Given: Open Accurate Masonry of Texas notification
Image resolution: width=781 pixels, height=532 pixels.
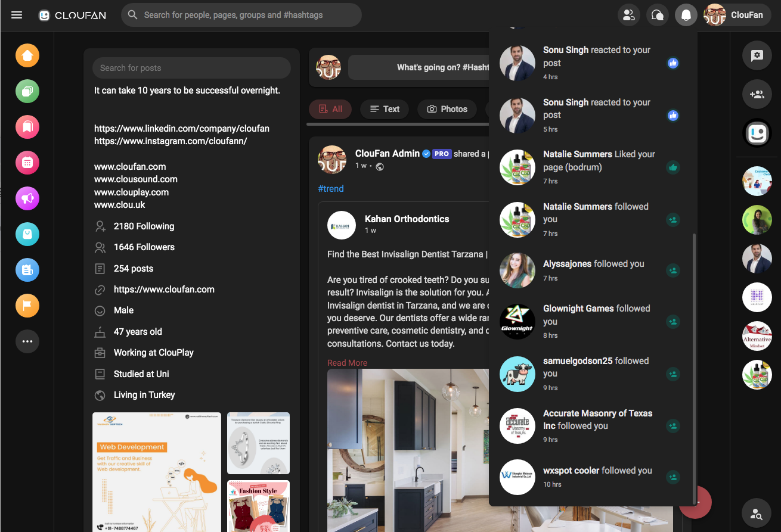Looking at the screenshot, I should pyautogui.click(x=590, y=426).
